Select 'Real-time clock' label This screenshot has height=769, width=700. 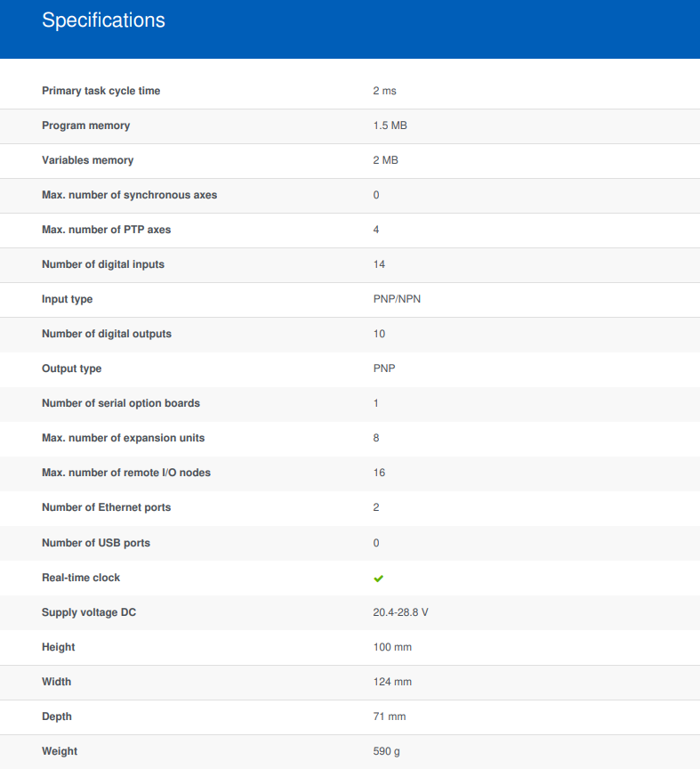click(x=81, y=578)
